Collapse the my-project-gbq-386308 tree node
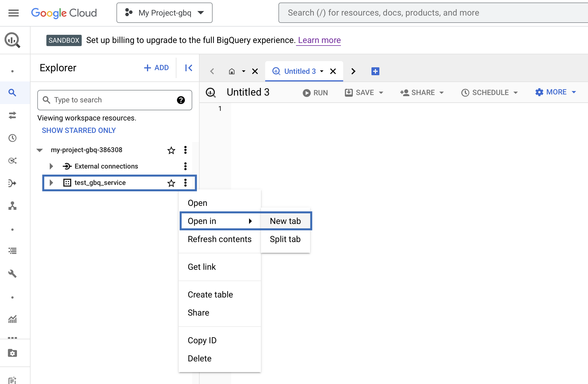Screen dimensions: 588x384 coord(40,150)
